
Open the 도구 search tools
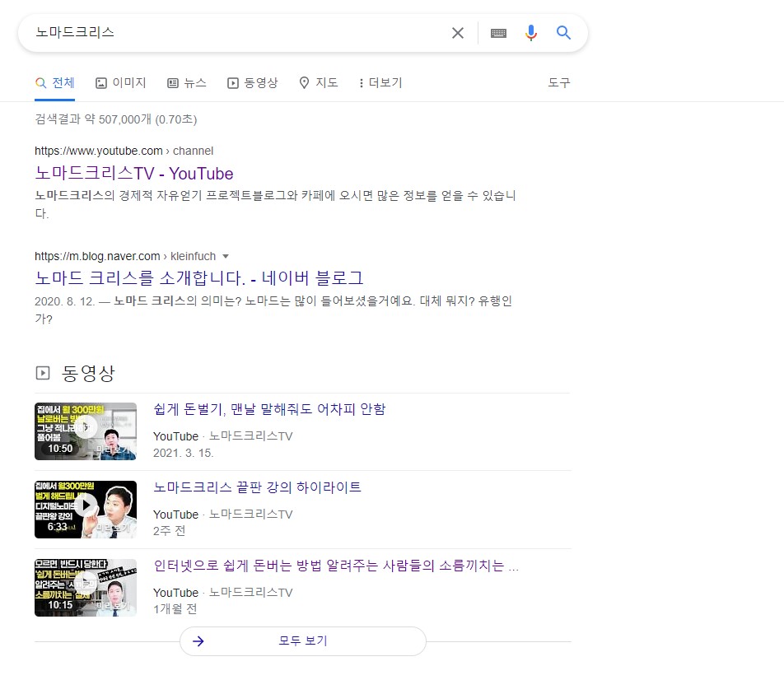(559, 83)
